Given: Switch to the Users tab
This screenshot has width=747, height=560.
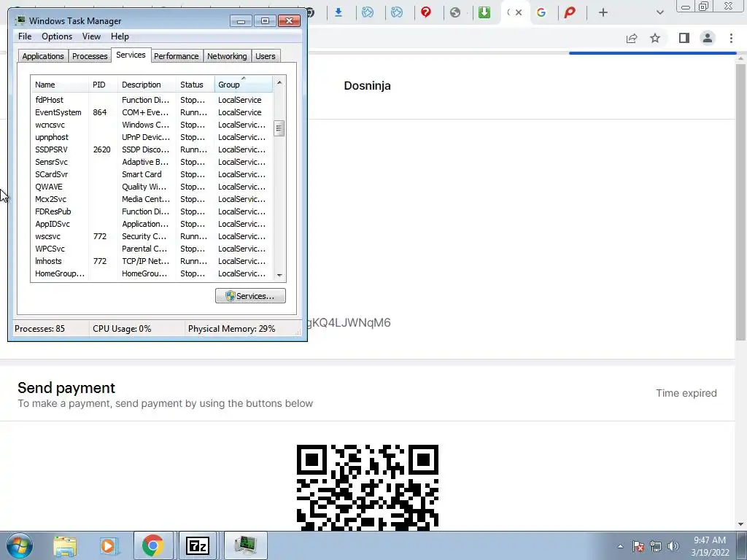Looking at the screenshot, I should tap(266, 56).
